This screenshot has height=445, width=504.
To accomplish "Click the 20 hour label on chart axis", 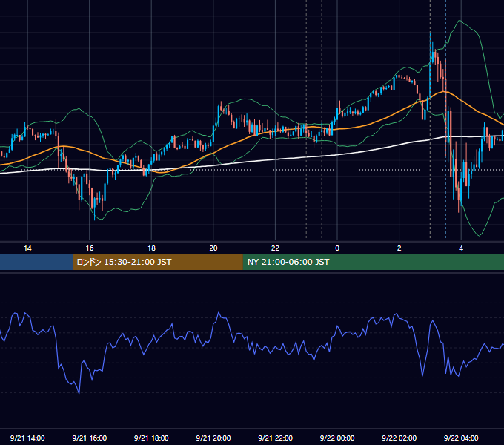I will pos(213,248).
